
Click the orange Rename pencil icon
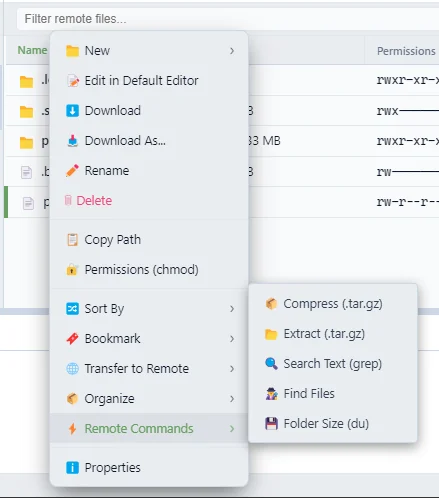click(x=72, y=170)
